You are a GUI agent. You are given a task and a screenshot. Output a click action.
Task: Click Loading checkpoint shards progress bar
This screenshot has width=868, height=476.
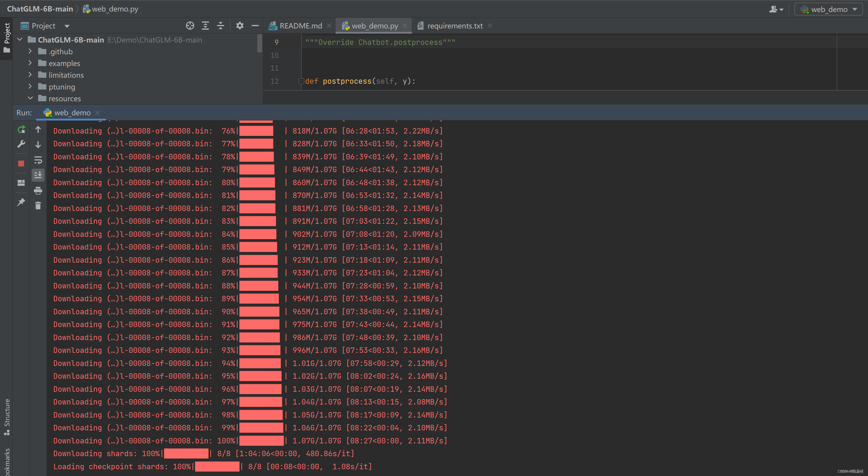pos(217,467)
